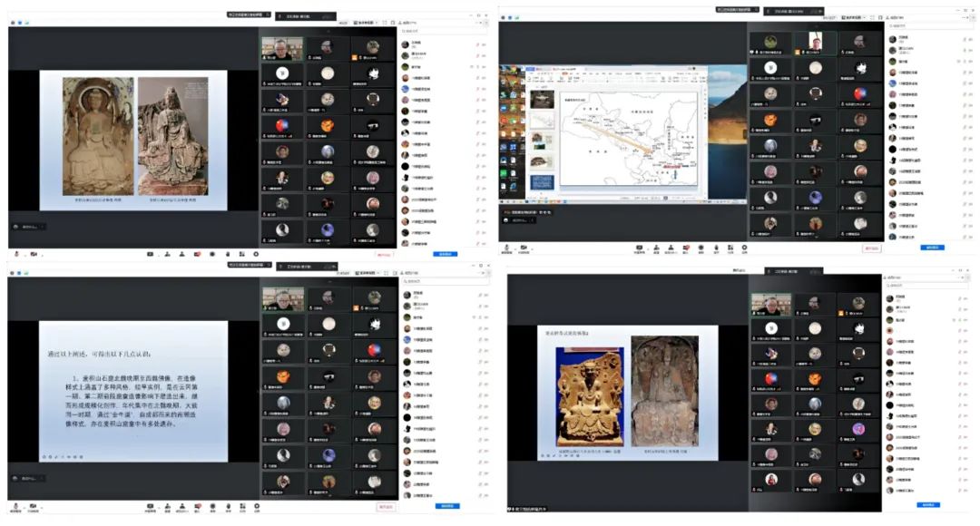Image resolution: width=980 pixels, height=526 pixels.
Task: Click fullscreen icon in map slide window header
Action: (880, 17)
